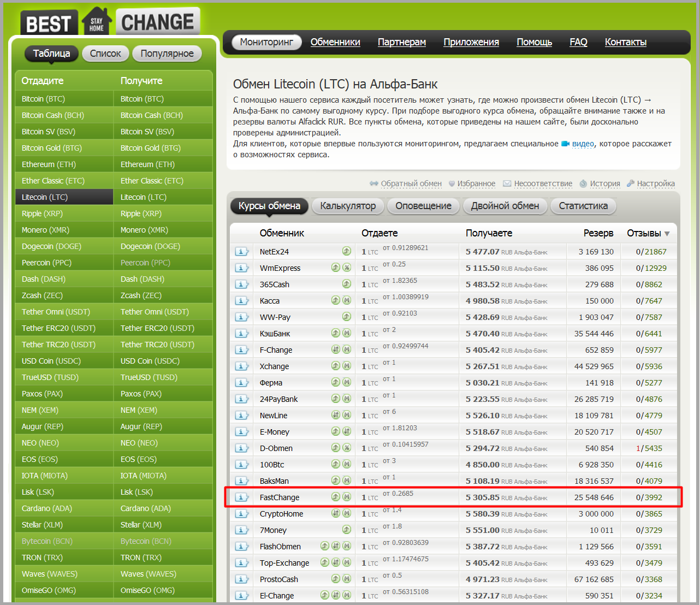Viewport: 700px width, 605px height.
Task: Select Bitcoin (BTC) in the Отдадите column
Action: coord(64,99)
